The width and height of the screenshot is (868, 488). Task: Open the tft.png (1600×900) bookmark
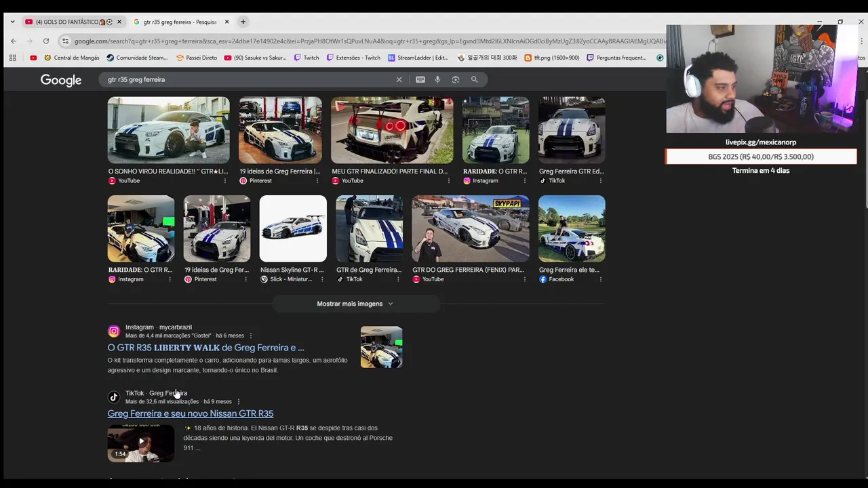(552, 58)
